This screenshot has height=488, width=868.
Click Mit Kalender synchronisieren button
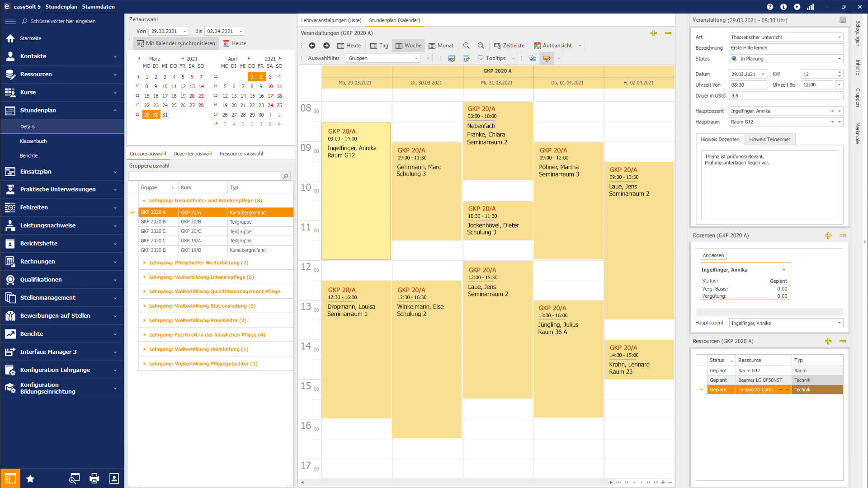click(176, 43)
